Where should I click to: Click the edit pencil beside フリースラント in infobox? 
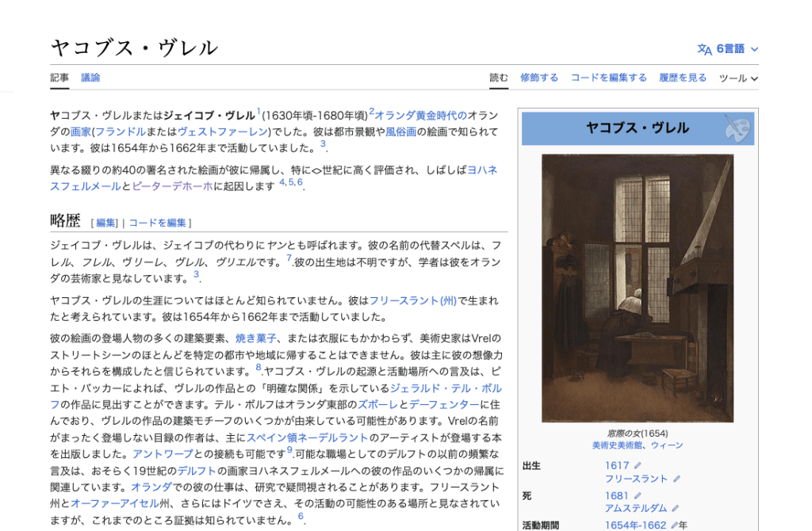point(676,479)
